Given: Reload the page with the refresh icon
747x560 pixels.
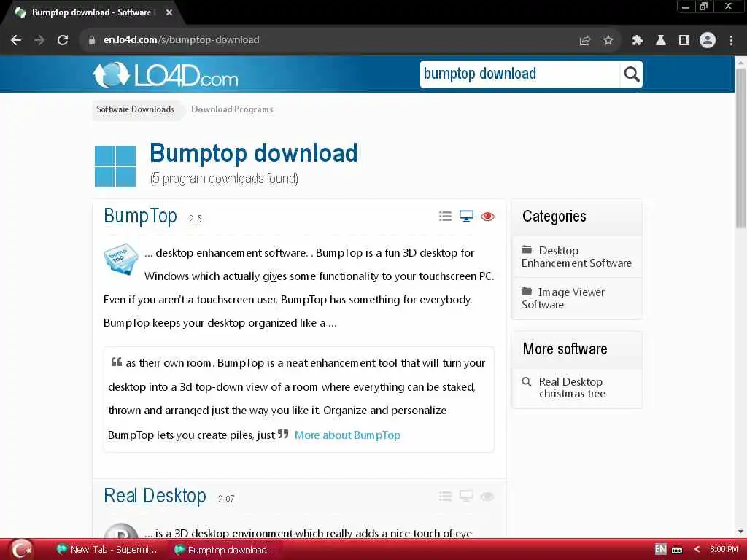Looking at the screenshot, I should (x=63, y=40).
